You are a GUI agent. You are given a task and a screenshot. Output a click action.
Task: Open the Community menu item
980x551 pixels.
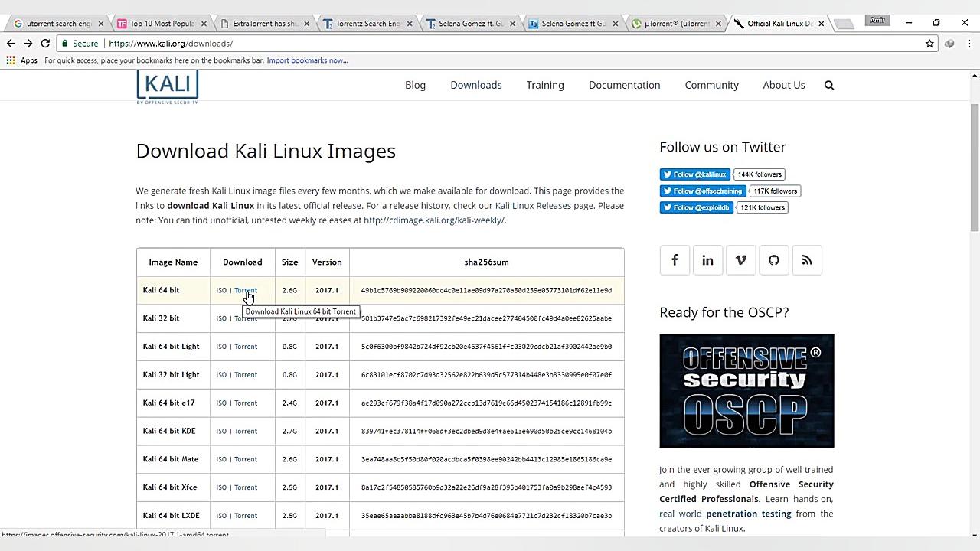point(712,85)
